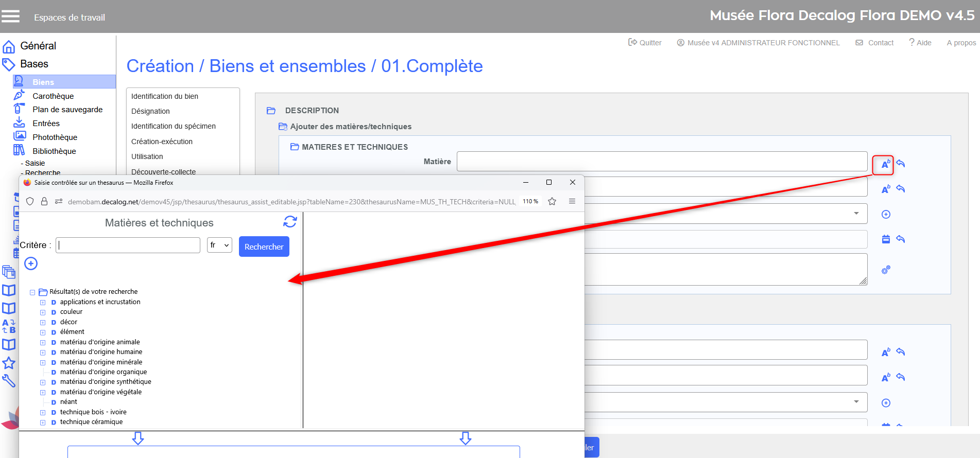Click the gears icon beside the text area
This screenshot has width=980, height=458.
tap(886, 270)
